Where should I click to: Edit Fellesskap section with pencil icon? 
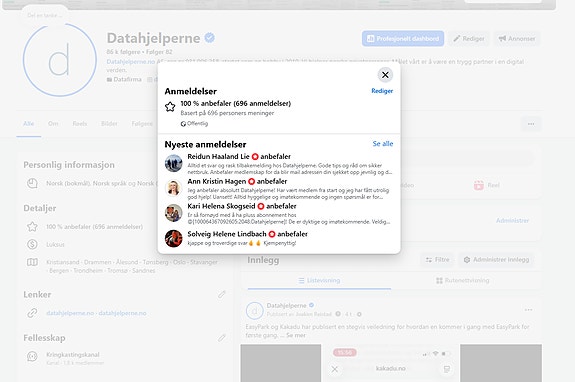tap(221, 338)
